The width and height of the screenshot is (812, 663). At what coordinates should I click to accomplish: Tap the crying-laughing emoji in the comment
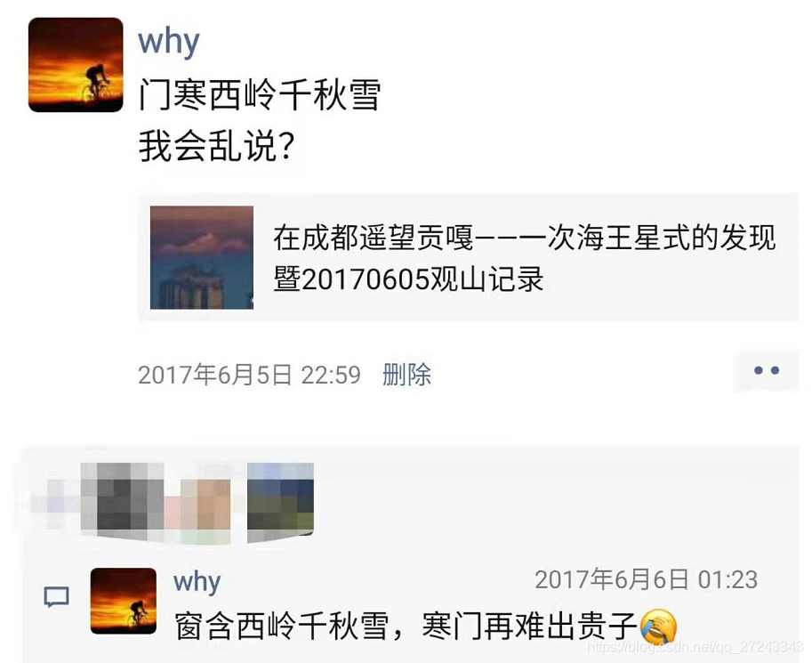coord(658,626)
